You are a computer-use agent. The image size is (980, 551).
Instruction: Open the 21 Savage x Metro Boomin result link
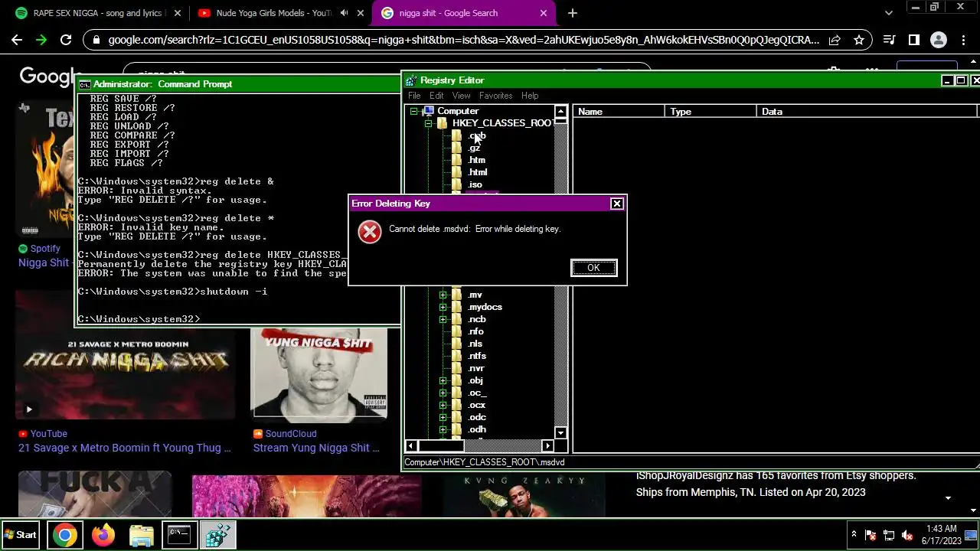click(124, 448)
